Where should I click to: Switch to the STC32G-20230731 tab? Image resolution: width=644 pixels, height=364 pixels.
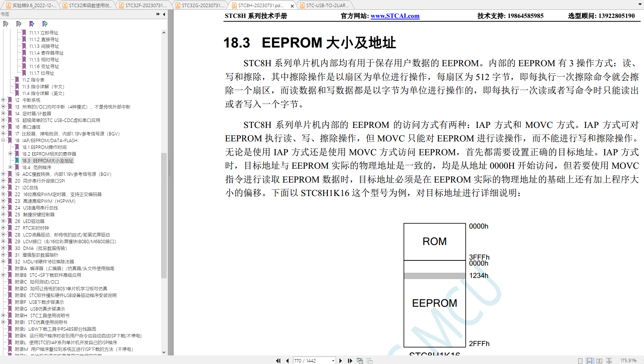200,5
